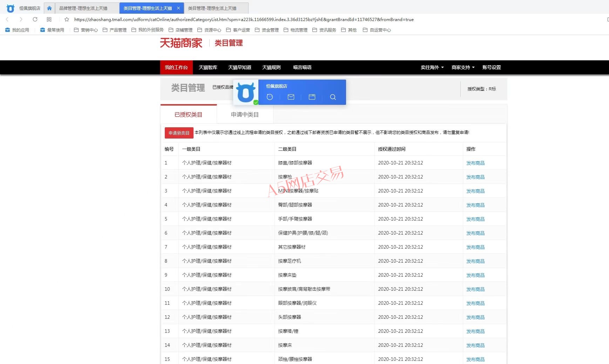Open 我的应用 bookmark
Viewport: 609px width, 364px height.
pyautogui.click(x=17, y=30)
